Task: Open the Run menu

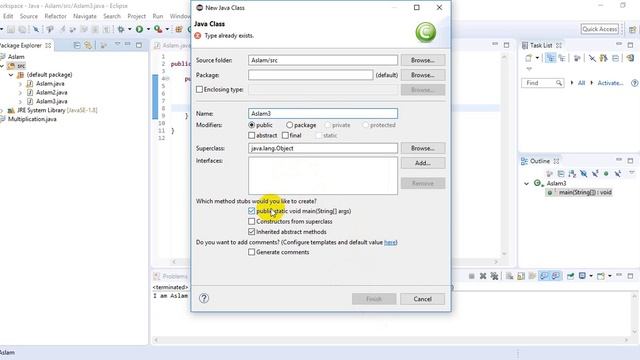Action: tap(158, 16)
